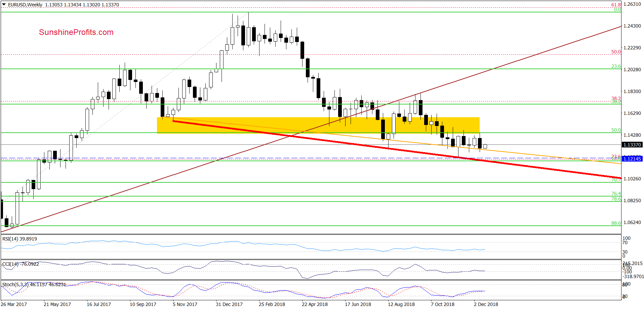Screen dimensions: 644x309
Task: Click the CCI(14) -76.0922 indicator label
Action: tap(21, 264)
